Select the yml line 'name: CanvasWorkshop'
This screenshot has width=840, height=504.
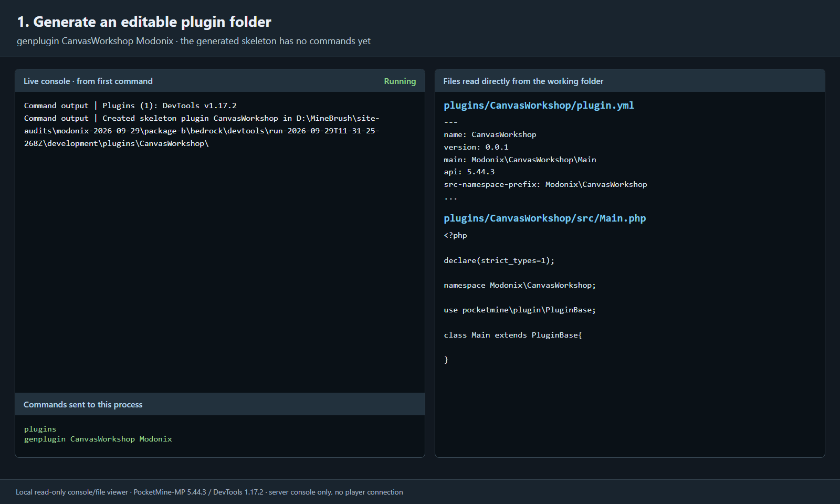tap(490, 134)
